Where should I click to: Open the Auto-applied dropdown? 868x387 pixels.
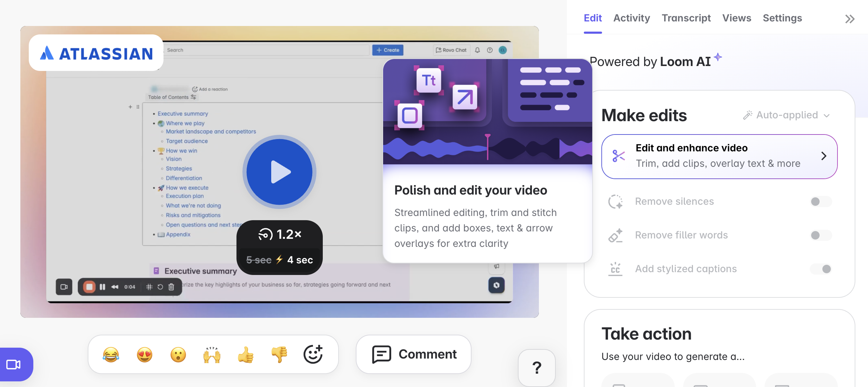pyautogui.click(x=787, y=115)
